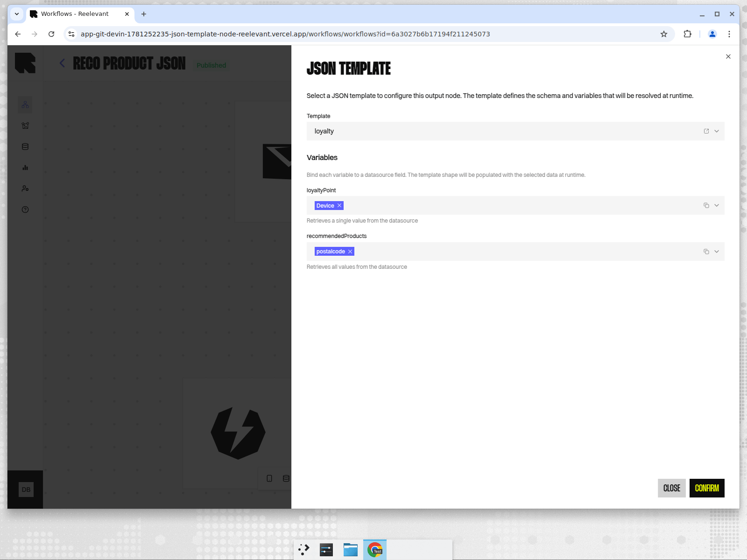747x560 pixels.
Task: Open the loyalty template in external link
Action: click(706, 131)
